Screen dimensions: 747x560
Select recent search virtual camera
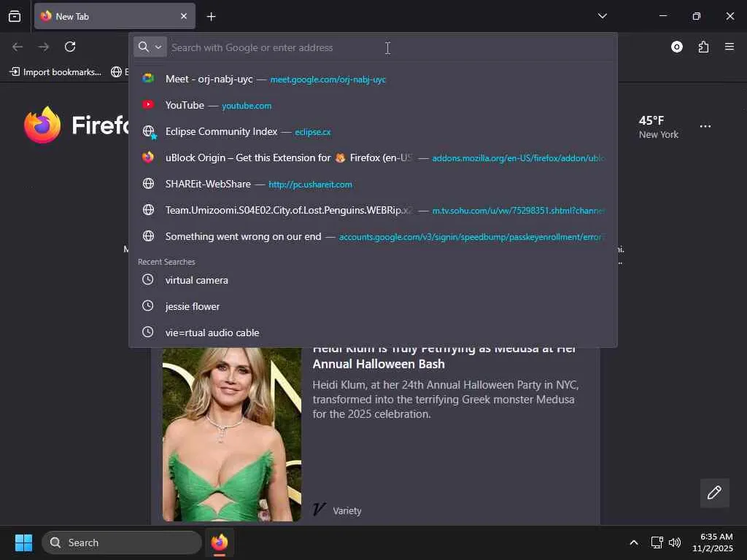[x=373, y=280]
